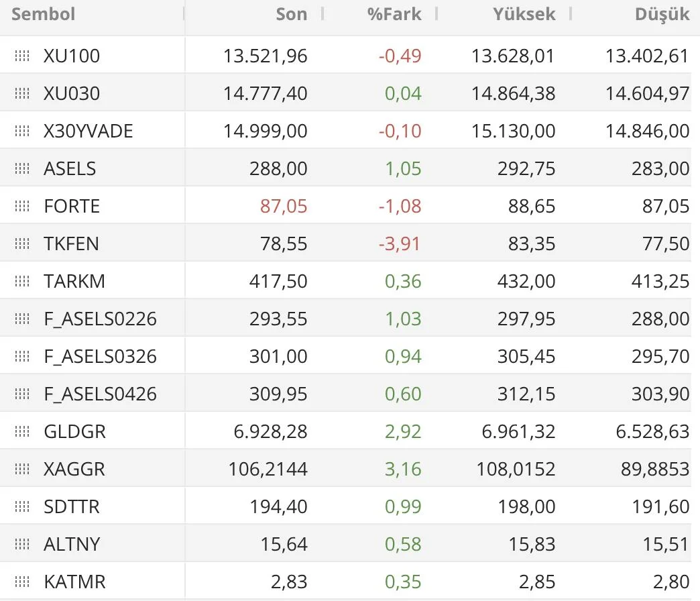Image resolution: width=700 pixels, height=601 pixels.
Task: Click the drag handle beside SDTTR
Action: (22, 506)
